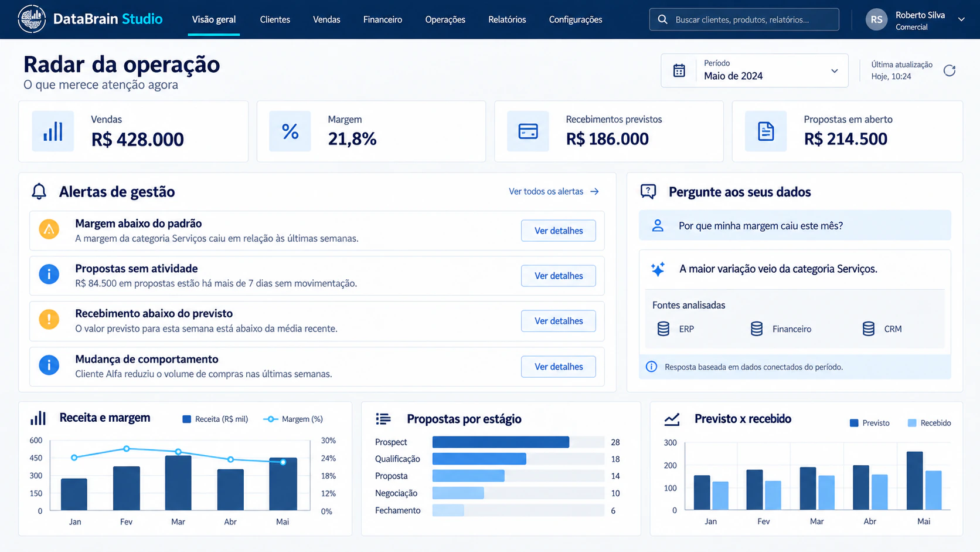Click the Mar revenue bar in Receita e margem
Screen dimensions: 980x552
(x=178, y=483)
